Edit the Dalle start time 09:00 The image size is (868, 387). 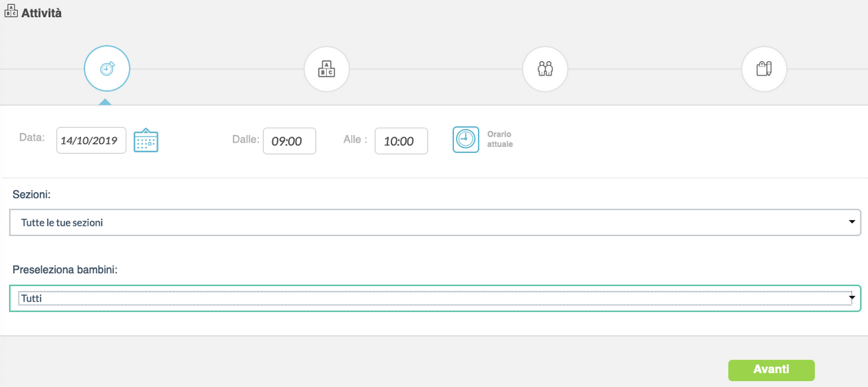click(x=289, y=141)
